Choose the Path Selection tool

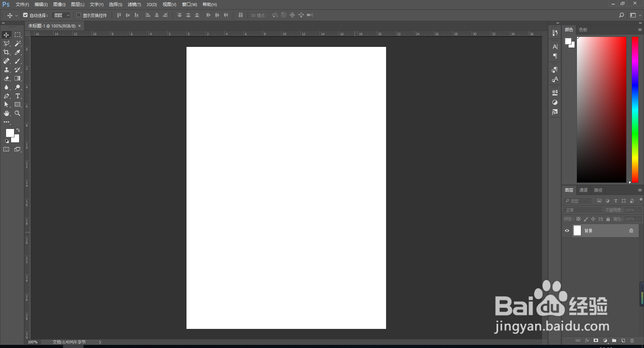pyautogui.click(x=6, y=105)
